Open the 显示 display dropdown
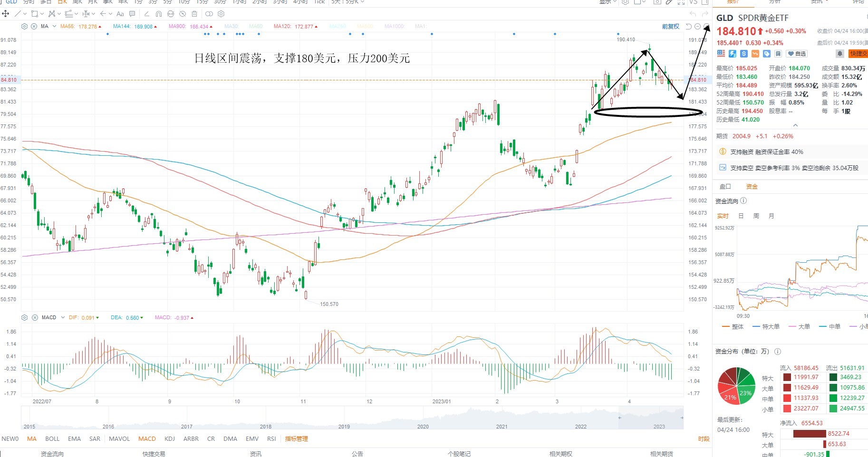The width and height of the screenshot is (868, 457). click(608, 2)
